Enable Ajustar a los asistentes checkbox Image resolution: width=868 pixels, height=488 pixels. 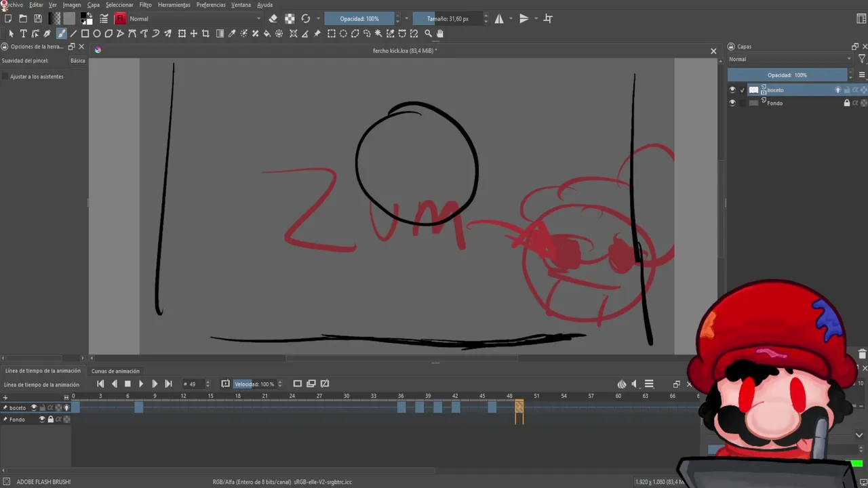pos(5,77)
